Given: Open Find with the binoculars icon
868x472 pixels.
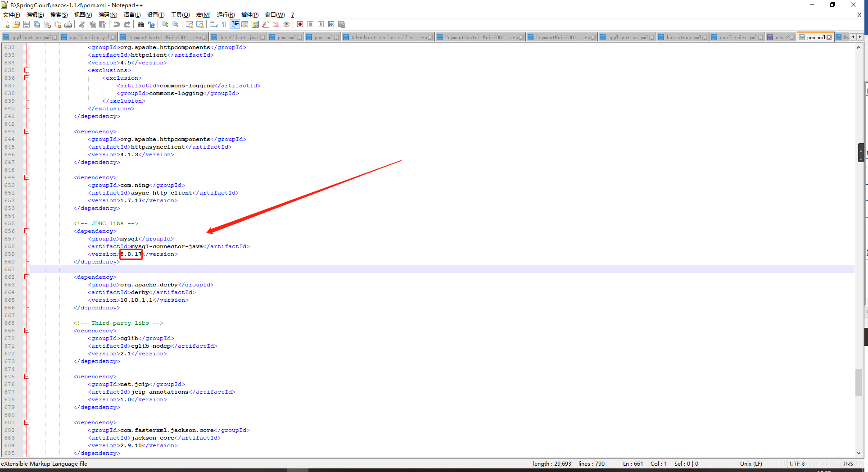Looking at the screenshot, I should 140,24.
